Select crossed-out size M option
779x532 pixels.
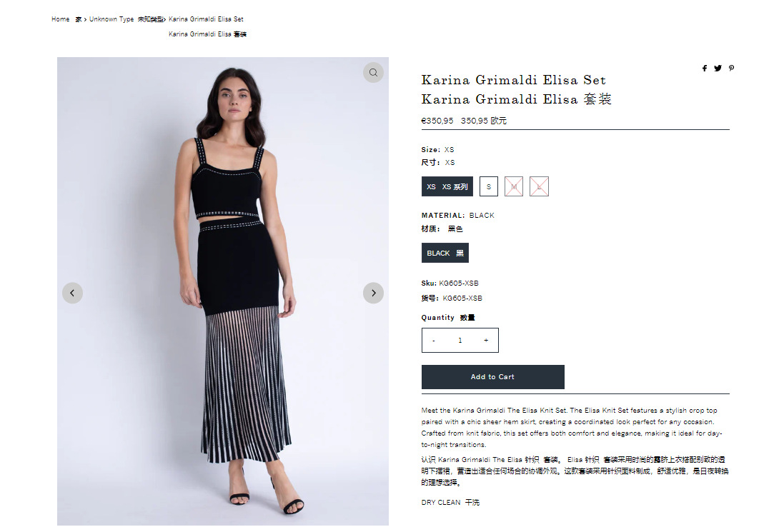point(514,186)
